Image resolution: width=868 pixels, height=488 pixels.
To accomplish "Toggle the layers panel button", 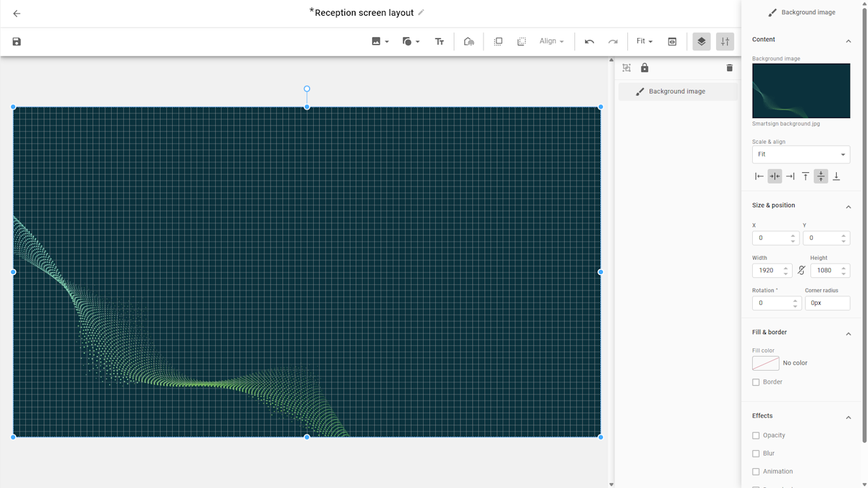I will [x=701, y=42].
